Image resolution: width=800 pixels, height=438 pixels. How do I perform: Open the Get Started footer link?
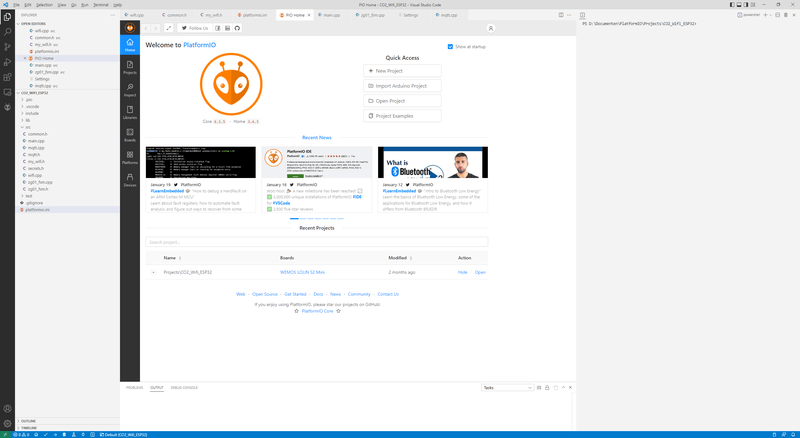(295, 294)
